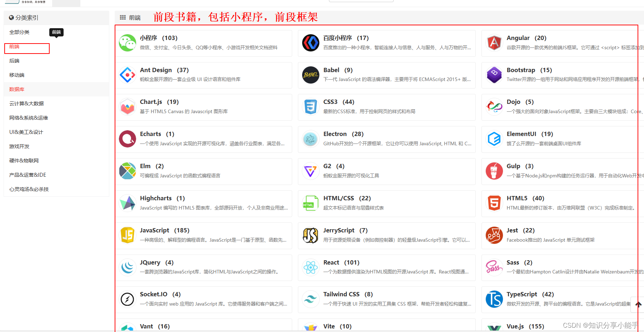Image resolution: width=644 pixels, height=332 pixels.
Task: Select the 前端 category in sidebar
Action: pyautogui.click(x=14, y=46)
